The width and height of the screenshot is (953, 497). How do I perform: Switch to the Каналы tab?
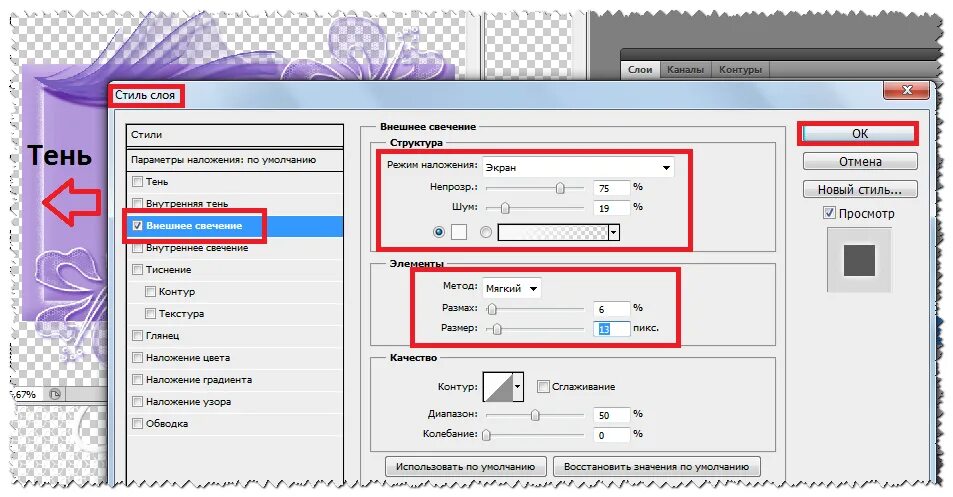[685, 69]
